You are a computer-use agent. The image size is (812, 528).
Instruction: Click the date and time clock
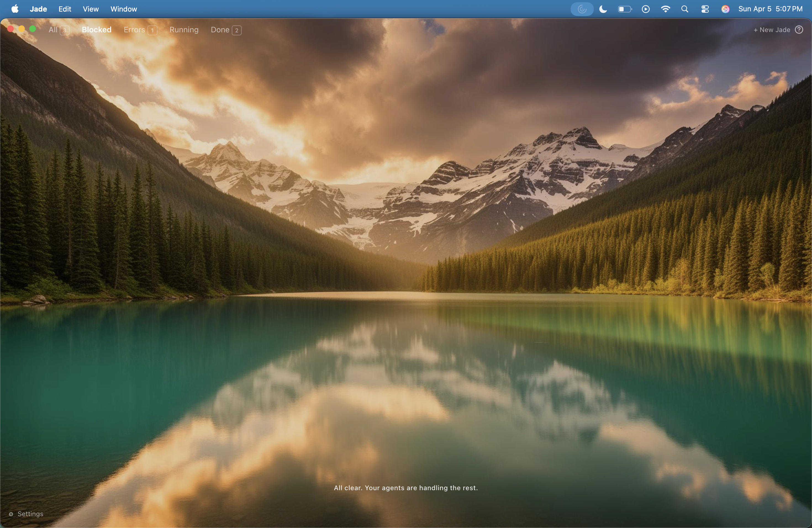pyautogui.click(x=770, y=9)
